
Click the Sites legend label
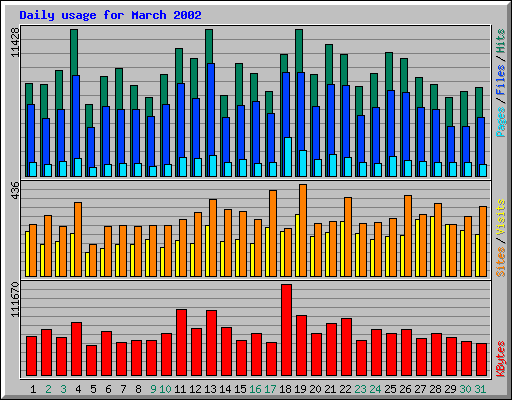(501, 262)
